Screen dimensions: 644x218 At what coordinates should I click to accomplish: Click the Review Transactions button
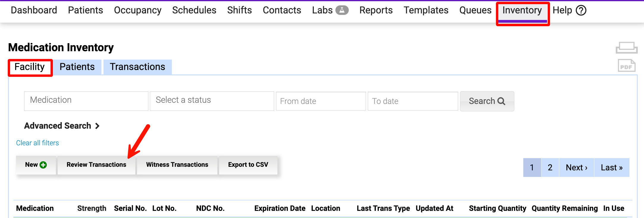pos(96,165)
